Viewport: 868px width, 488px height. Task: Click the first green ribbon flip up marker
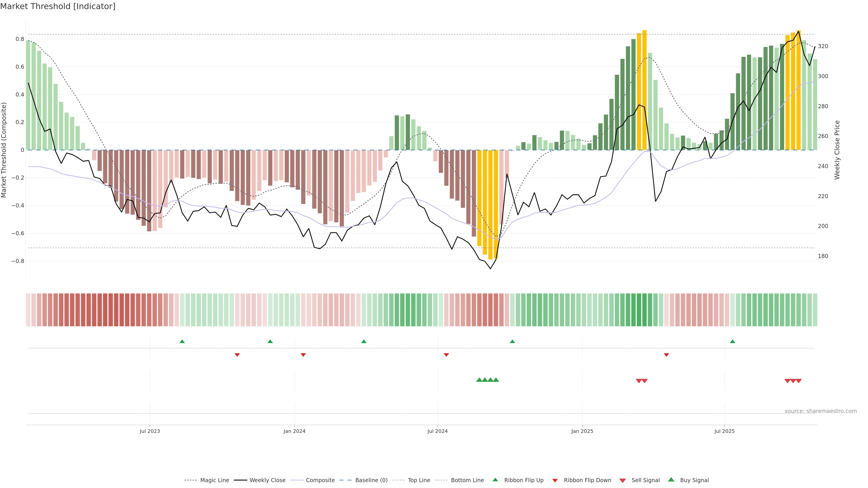182,342
